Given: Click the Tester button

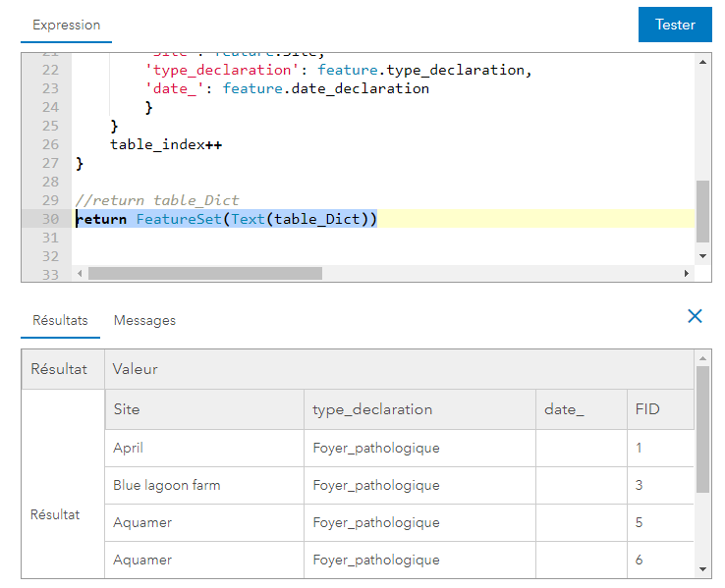Looking at the screenshot, I should click(x=675, y=25).
